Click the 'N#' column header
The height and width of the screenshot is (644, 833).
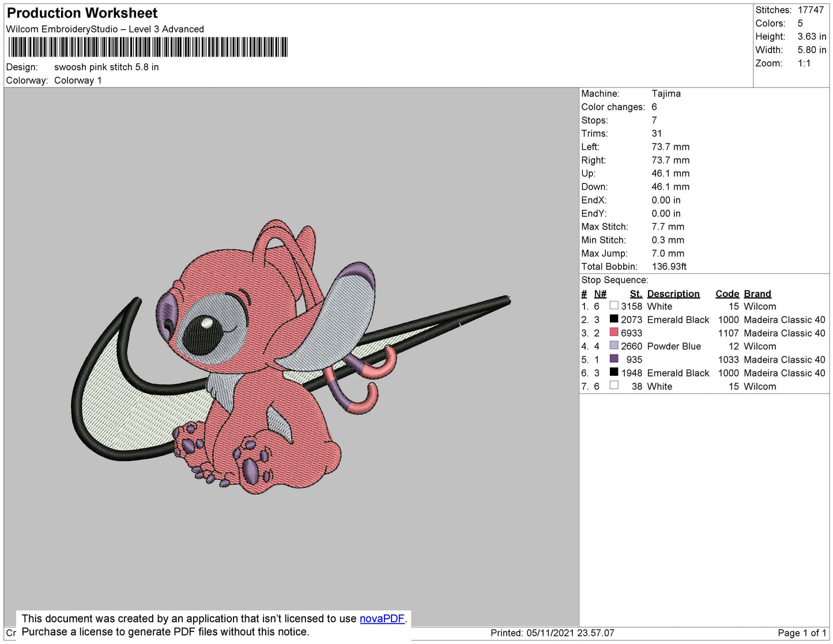[600, 293]
